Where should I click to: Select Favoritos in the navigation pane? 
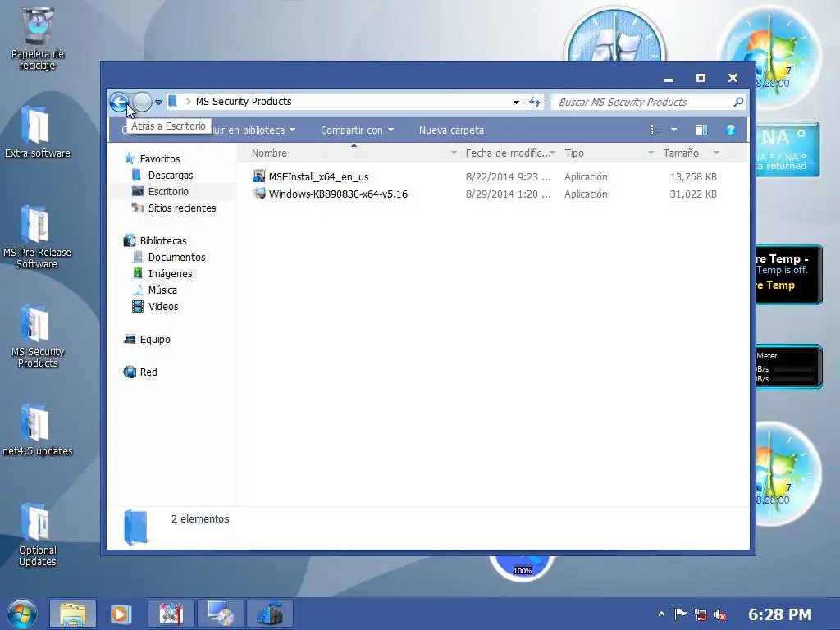coord(160,158)
